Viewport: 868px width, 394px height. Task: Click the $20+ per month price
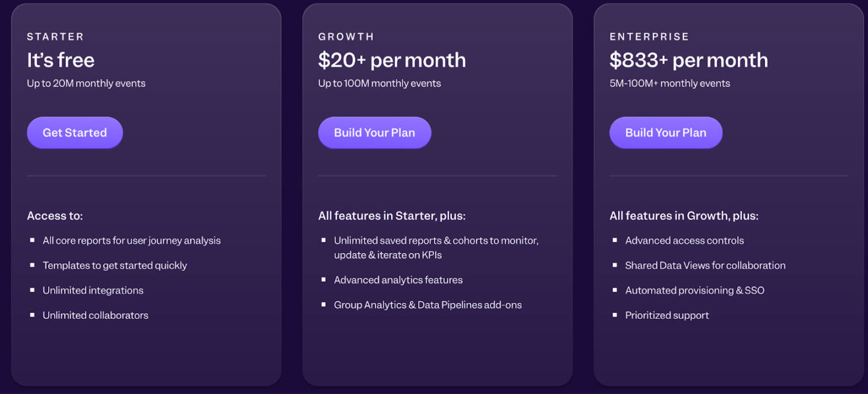(x=392, y=60)
